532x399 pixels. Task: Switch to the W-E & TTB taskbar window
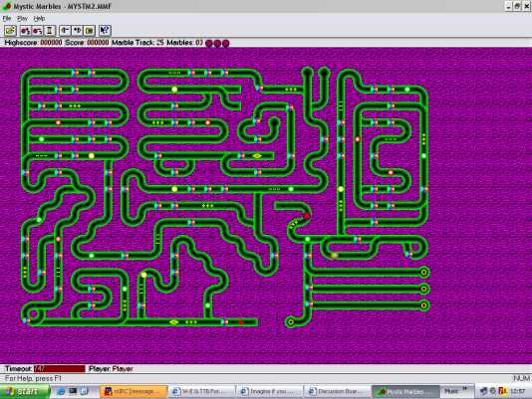pyautogui.click(x=201, y=392)
